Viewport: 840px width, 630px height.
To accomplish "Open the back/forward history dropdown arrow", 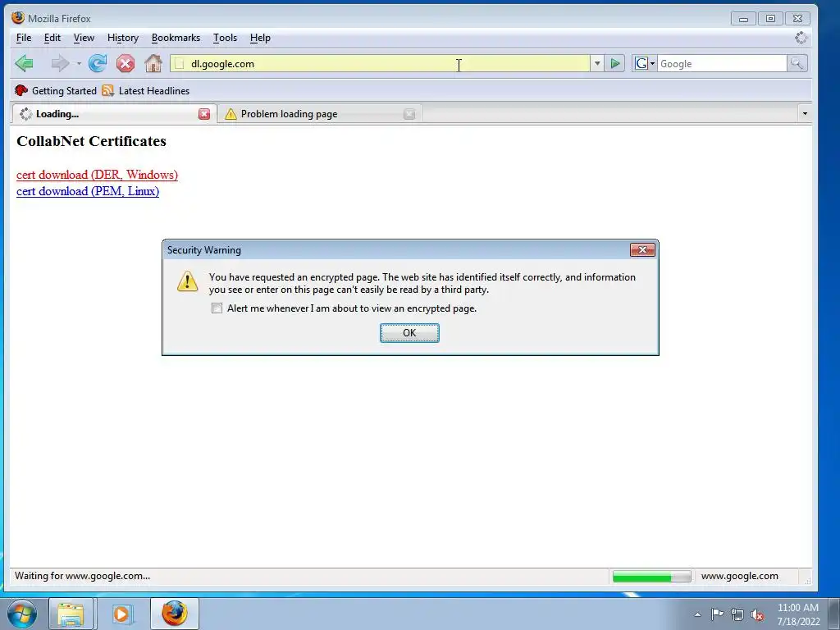I will (x=79, y=64).
